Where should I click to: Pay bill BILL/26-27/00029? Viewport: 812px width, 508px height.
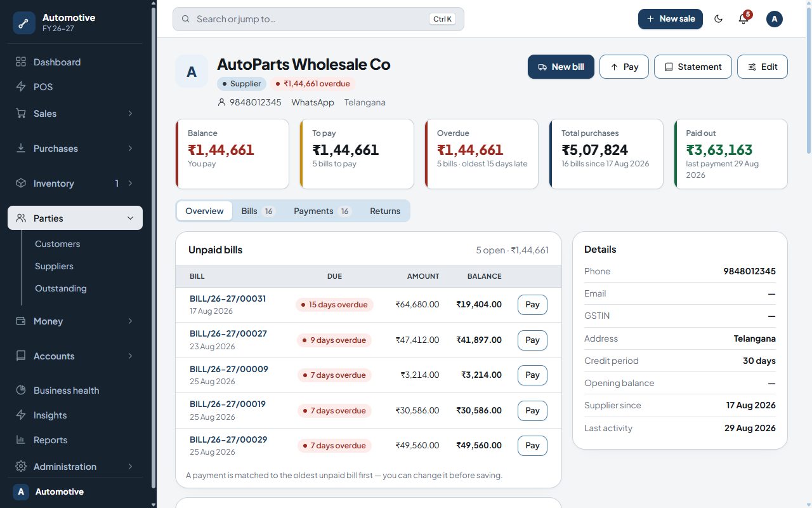[x=532, y=446]
